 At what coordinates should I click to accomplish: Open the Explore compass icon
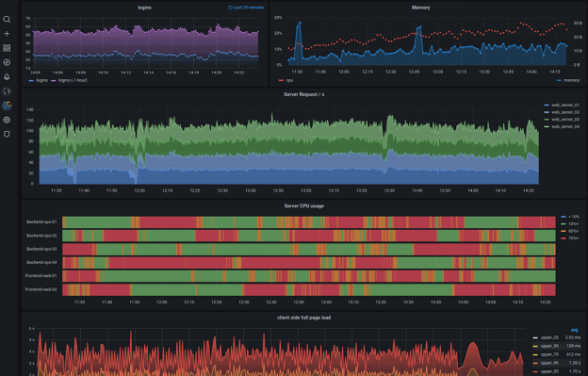coord(7,62)
